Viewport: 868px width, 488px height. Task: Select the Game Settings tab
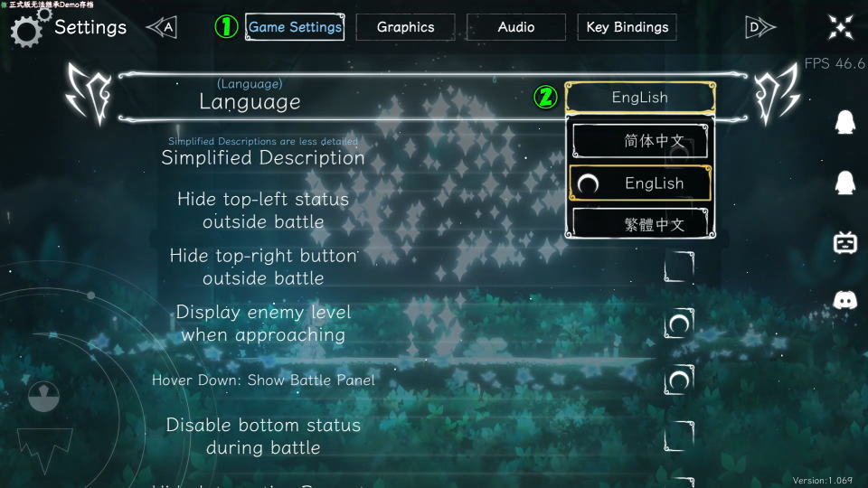(295, 27)
